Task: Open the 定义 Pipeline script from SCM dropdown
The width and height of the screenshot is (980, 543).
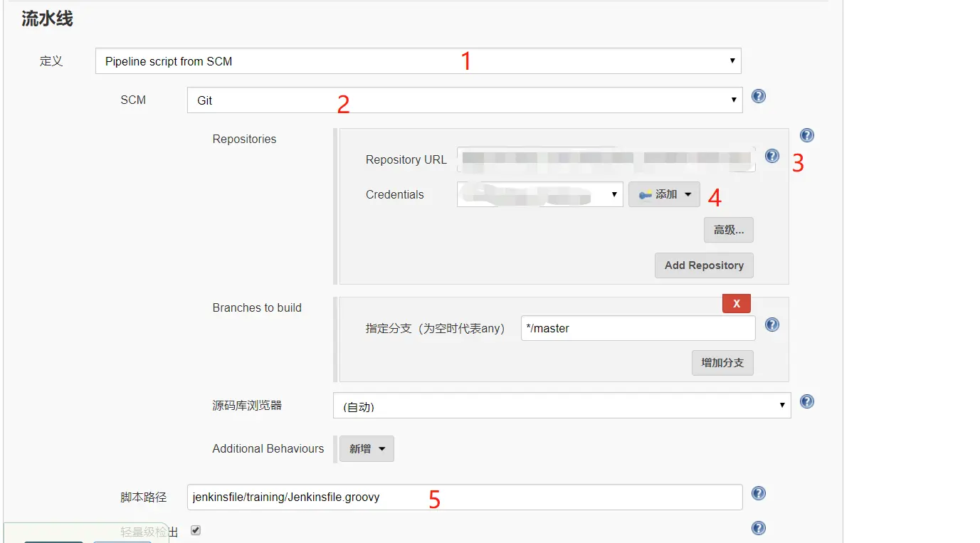Action: point(418,61)
